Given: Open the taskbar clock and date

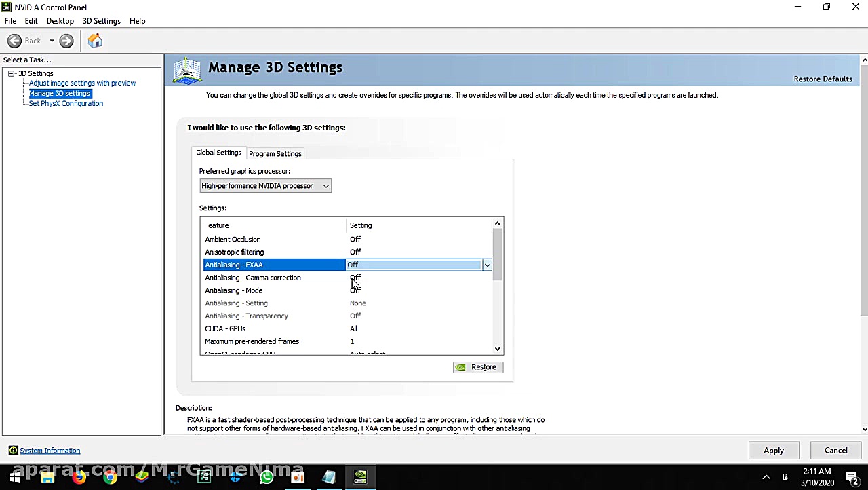Looking at the screenshot, I should point(816,477).
